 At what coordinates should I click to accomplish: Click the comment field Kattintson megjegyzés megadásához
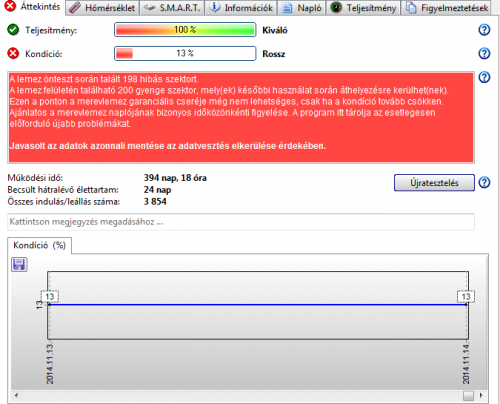[x=241, y=222]
